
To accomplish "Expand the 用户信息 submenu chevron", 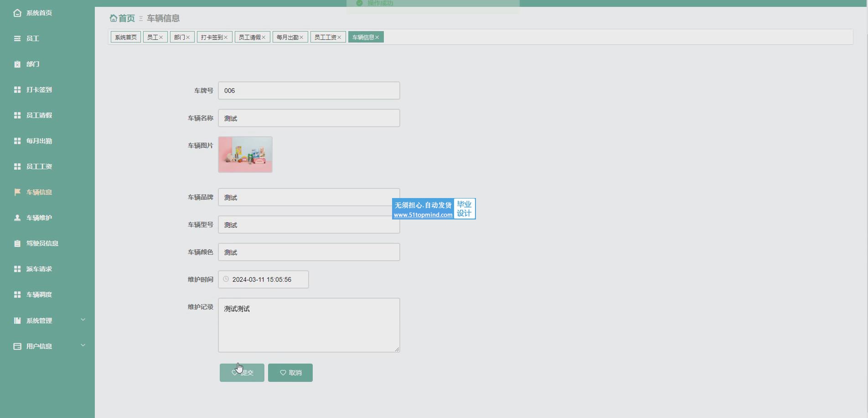I will click(83, 345).
